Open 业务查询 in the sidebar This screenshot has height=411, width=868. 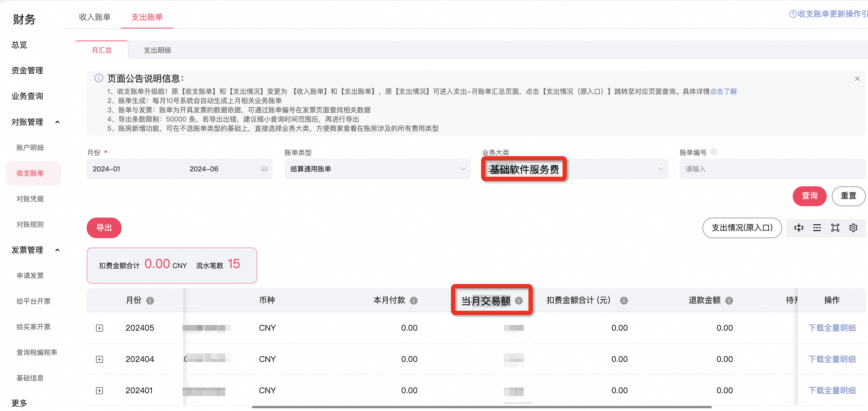(x=27, y=96)
